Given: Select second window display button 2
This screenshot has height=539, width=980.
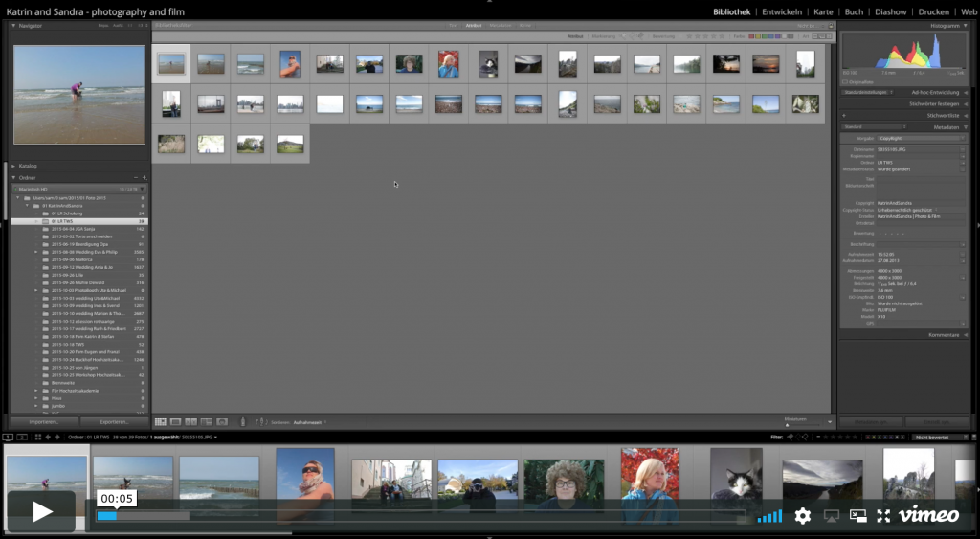Looking at the screenshot, I should tap(21, 438).
